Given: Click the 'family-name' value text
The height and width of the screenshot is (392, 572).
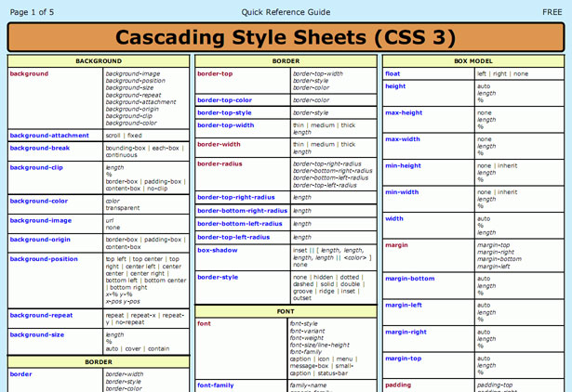Looking at the screenshot, I should pyautogui.click(x=308, y=385).
